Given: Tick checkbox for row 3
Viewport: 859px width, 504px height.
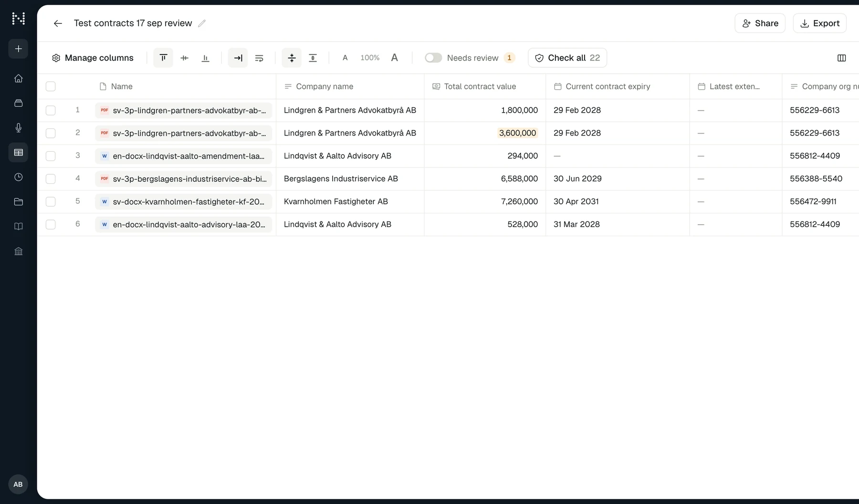Looking at the screenshot, I should click(x=51, y=156).
